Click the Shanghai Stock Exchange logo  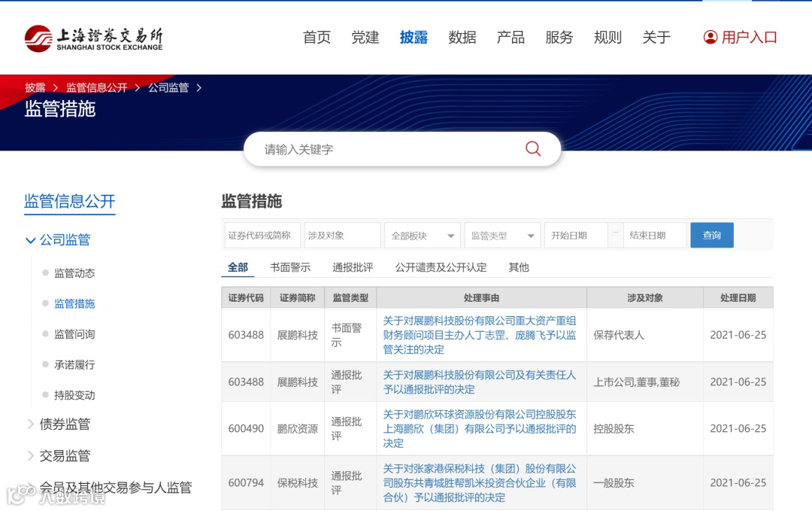coord(94,38)
